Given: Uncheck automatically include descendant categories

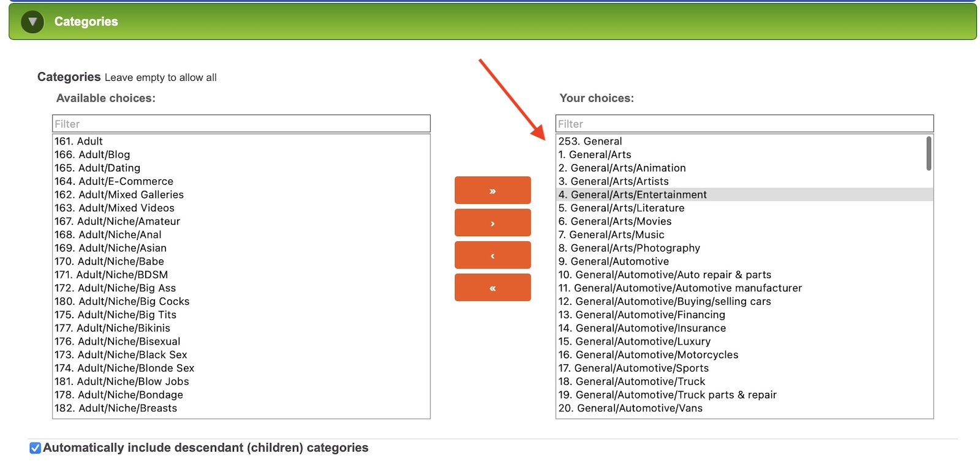Looking at the screenshot, I should (36, 448).
